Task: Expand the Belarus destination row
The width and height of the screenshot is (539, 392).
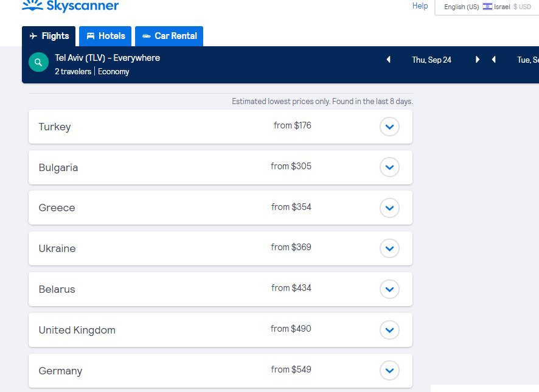Action: coord(389,289)
